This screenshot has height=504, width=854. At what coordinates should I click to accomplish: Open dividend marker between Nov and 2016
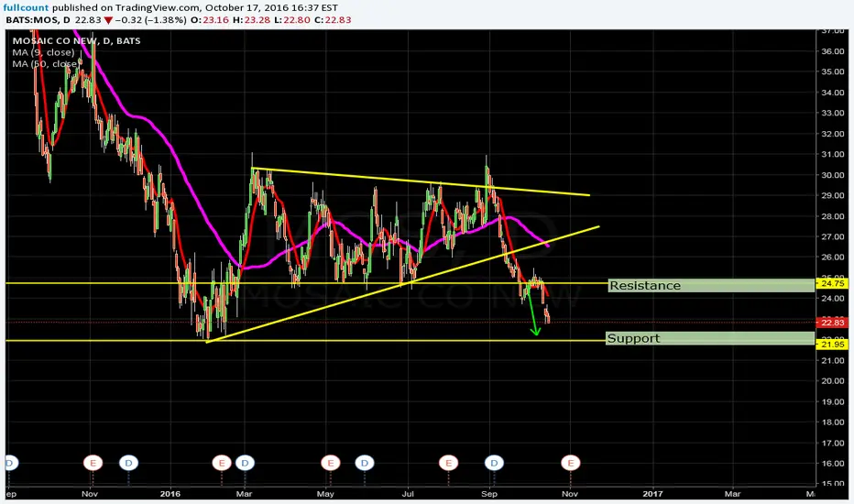pos(128,463)
